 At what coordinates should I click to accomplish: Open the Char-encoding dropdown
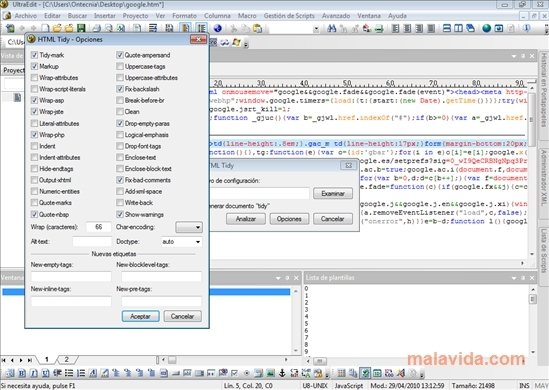(x=189, y=227)
